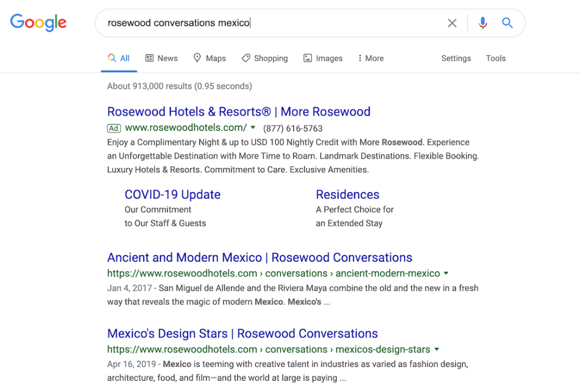Open Mexico's Design Stars result

click(242, 334)
